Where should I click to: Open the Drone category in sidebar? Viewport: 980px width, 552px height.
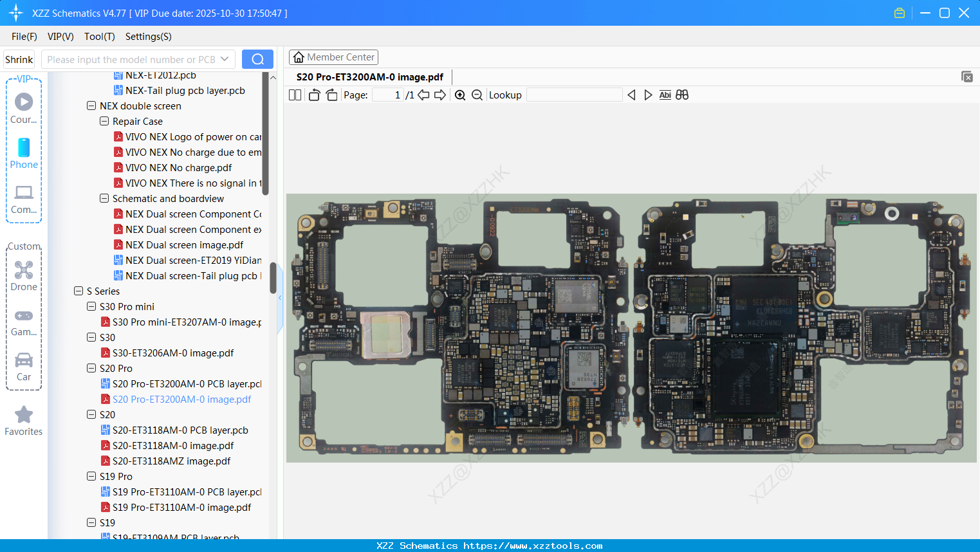(x=24, y=275)
